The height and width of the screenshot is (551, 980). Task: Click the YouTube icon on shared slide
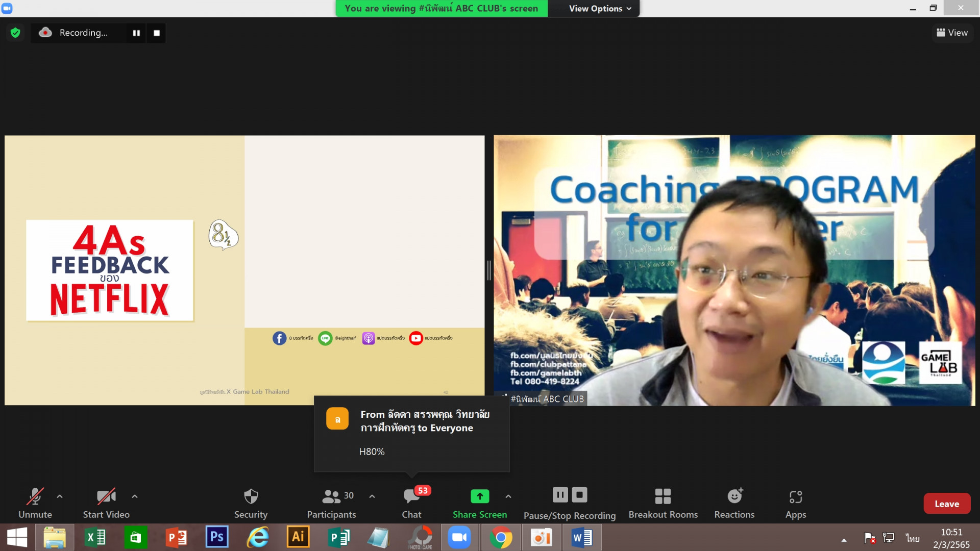pos(416,338)
